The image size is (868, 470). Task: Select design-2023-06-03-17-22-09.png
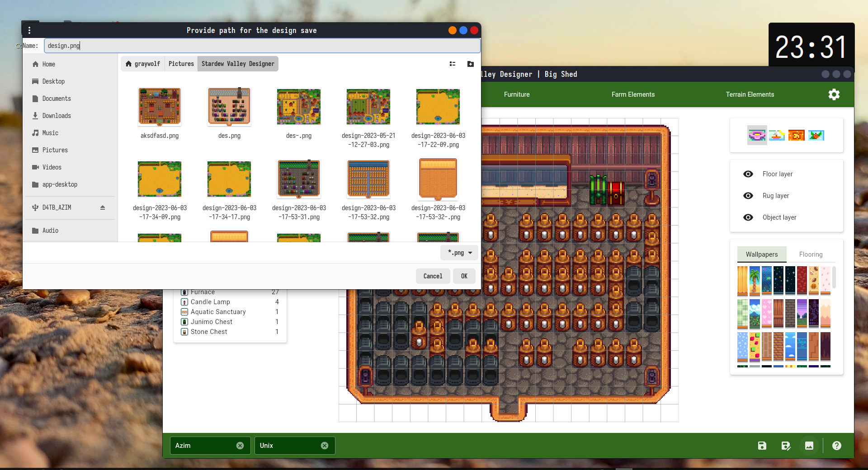(x=438, y=117)
